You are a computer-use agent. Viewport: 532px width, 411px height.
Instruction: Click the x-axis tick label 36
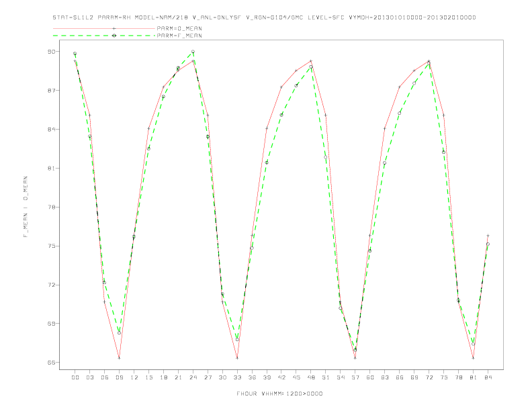pyautogui.click(x=252, y=377)
